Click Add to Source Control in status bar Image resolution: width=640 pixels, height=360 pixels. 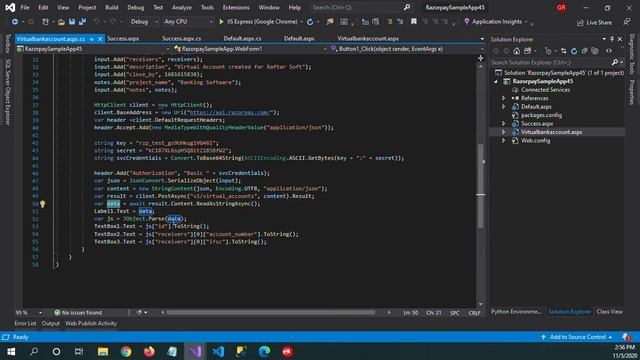tap(577, 337)
